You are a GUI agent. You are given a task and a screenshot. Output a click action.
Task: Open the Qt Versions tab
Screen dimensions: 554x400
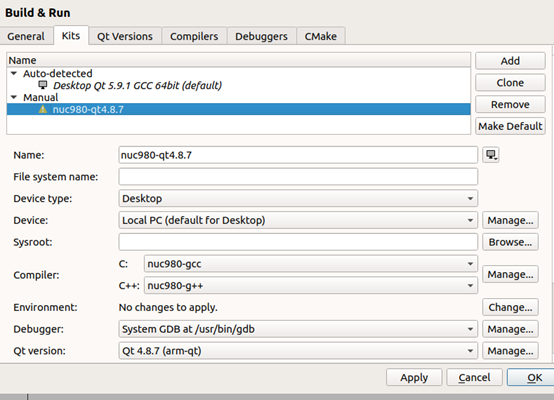click(125, 36)
